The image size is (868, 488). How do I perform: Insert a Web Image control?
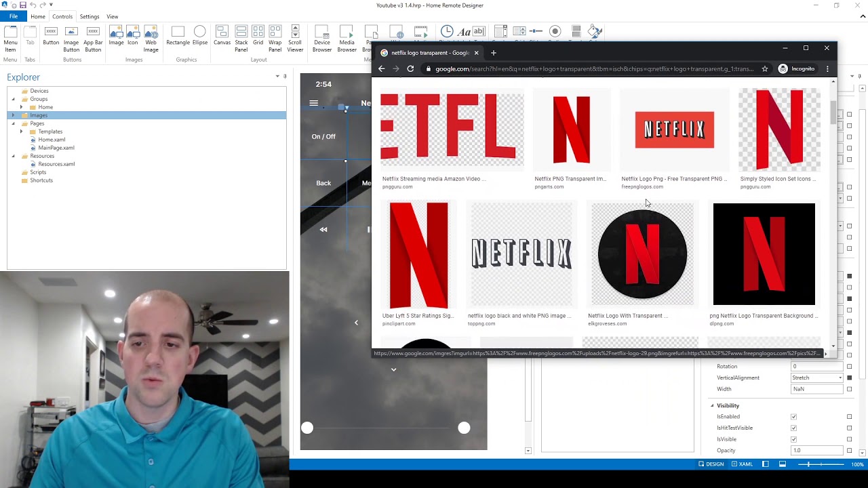(x=151, y=38)
